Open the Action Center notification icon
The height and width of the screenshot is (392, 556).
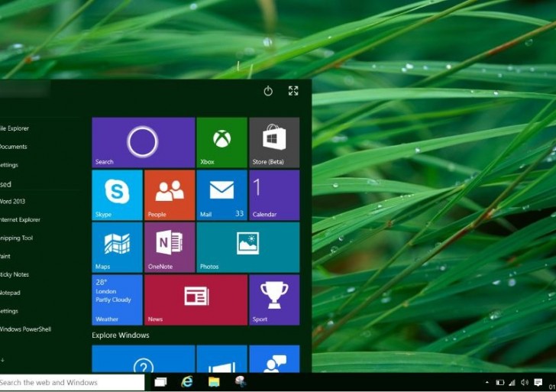coord(538,382)
